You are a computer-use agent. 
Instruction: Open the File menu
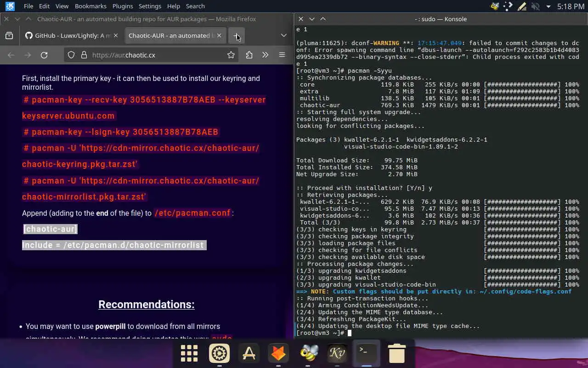pos(28,6)
